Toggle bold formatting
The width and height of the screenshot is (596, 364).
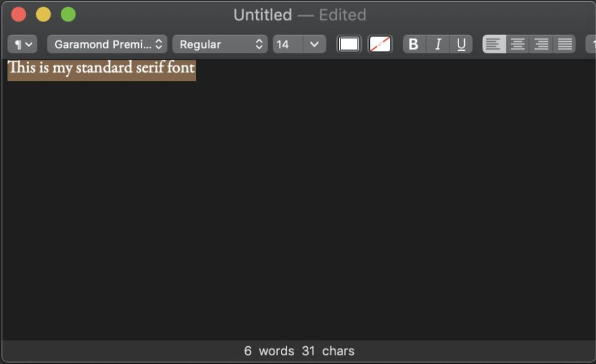[x=414, y=44]
